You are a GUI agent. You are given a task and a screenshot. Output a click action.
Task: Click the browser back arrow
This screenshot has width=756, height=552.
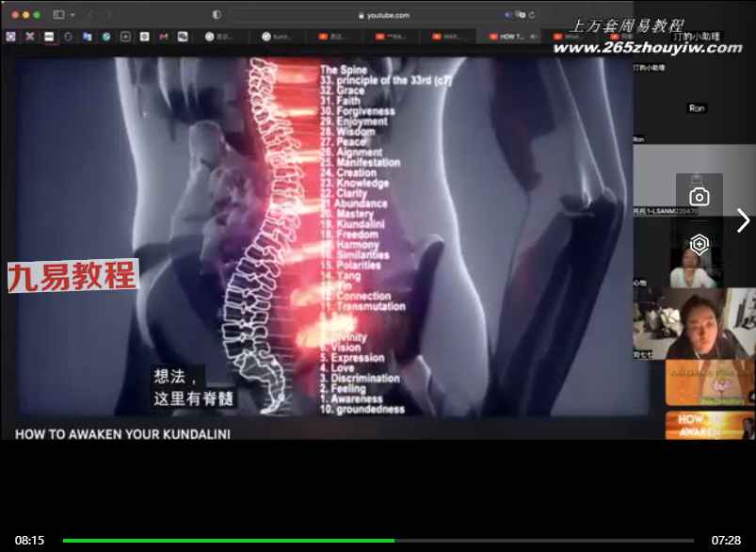click(90, 15)
